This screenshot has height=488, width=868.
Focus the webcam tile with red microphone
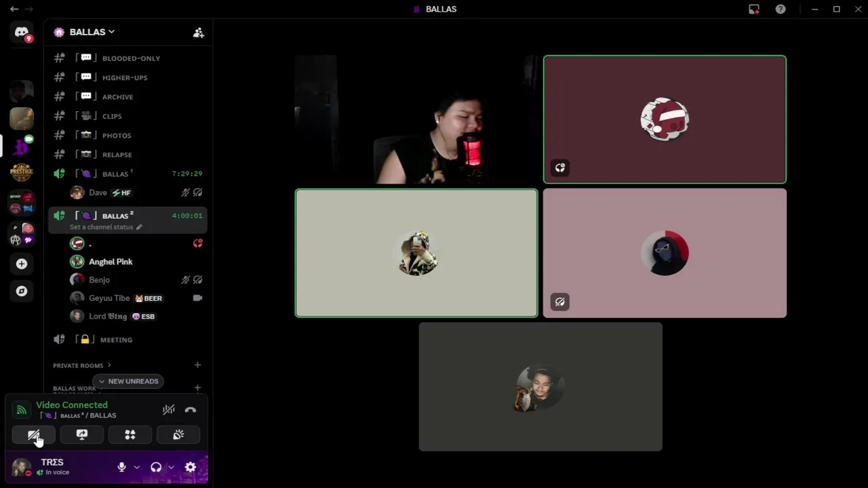[416, 119]
